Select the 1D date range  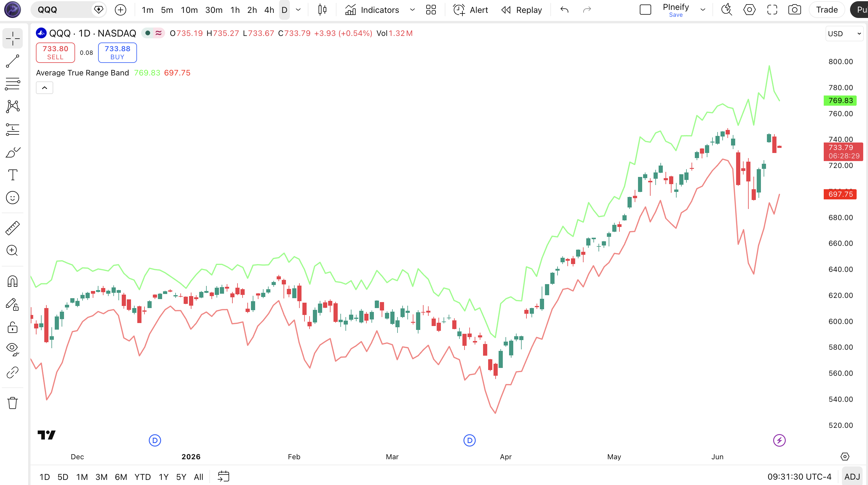pos(45,477)
